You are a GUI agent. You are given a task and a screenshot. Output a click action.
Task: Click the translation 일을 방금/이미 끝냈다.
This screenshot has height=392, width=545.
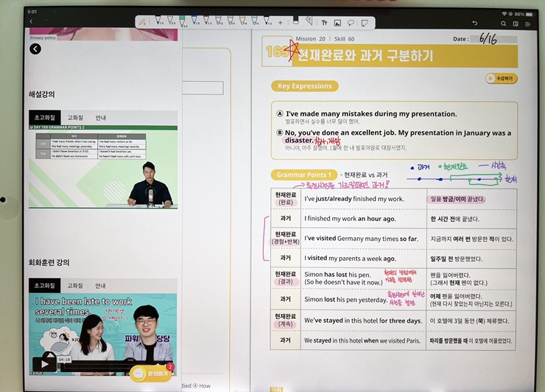pos(457,199)
